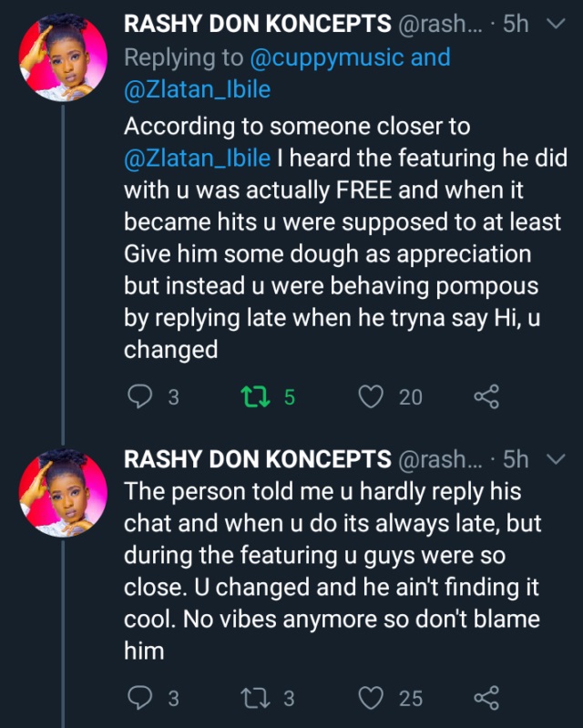Viewport: 583px width, 728px height.
Task: Like the first tweet with 20 likes
Action: tap(371, 395)
